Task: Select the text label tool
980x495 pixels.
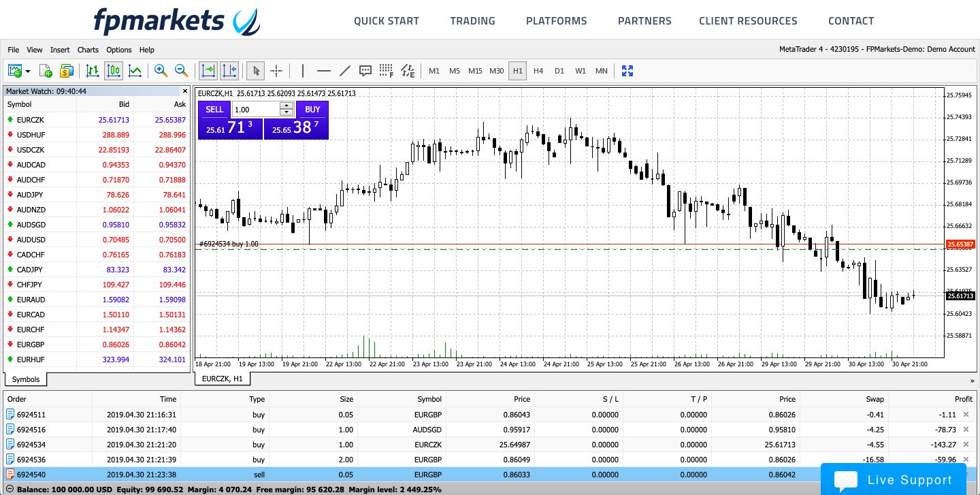Action: coord(365,70)
